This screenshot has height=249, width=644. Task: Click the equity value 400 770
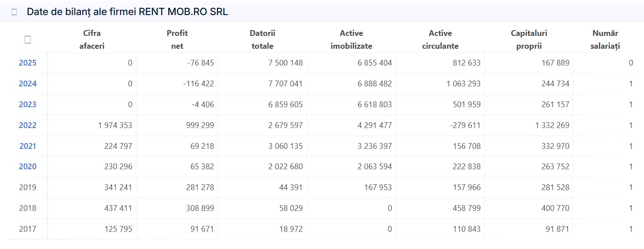tap(555, 208)
